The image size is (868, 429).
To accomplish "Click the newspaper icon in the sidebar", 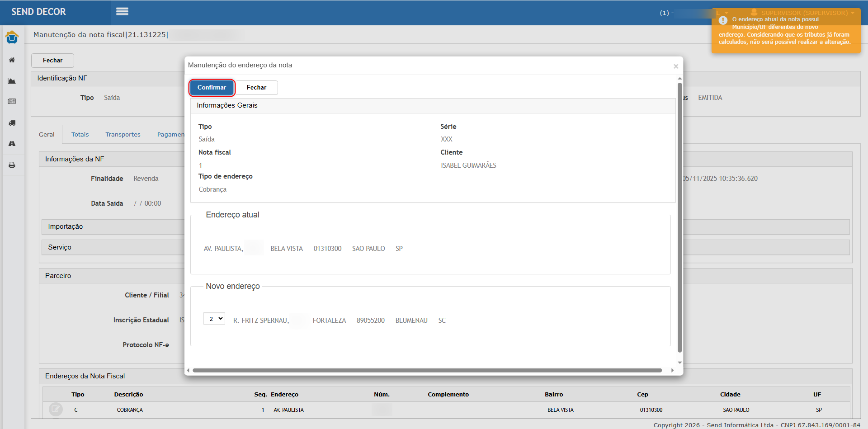I will [x=12, y=102].
